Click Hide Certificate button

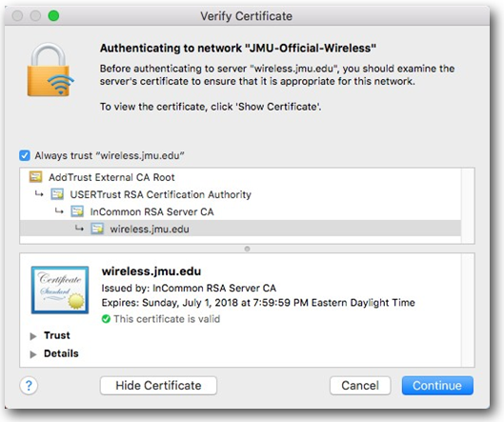pos(158,386)
